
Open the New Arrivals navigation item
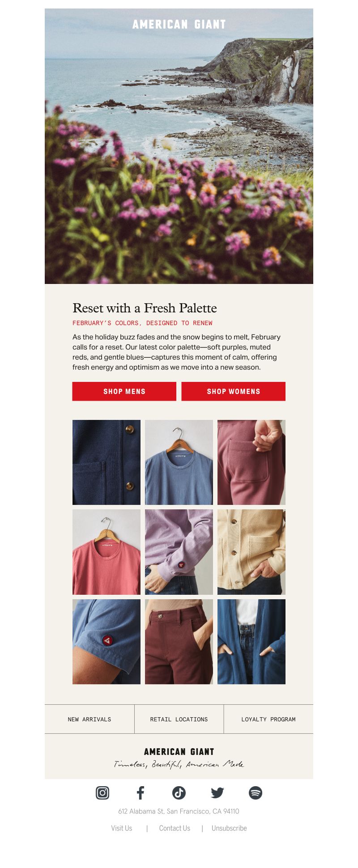click(89, 719)
